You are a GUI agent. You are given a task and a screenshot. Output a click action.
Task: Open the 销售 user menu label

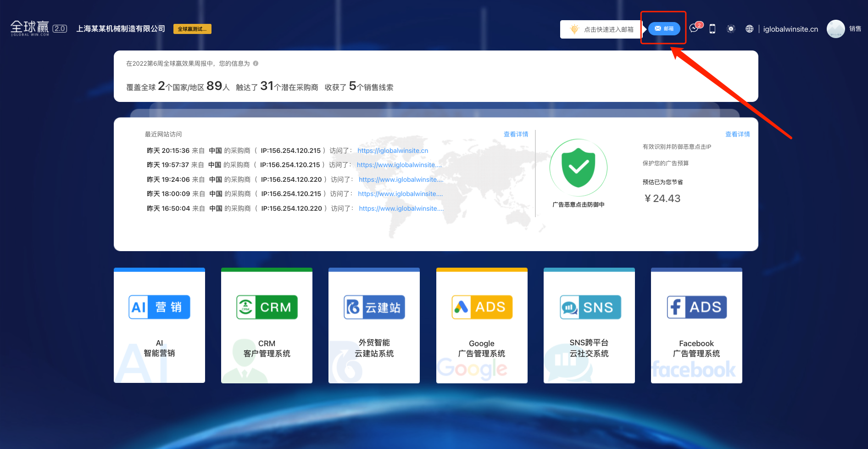(x=855, y=28)
